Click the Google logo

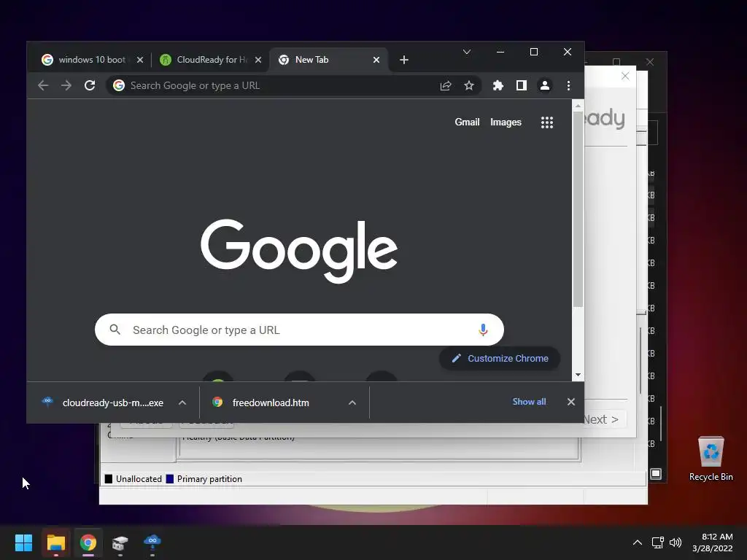(x=299, y=252)
